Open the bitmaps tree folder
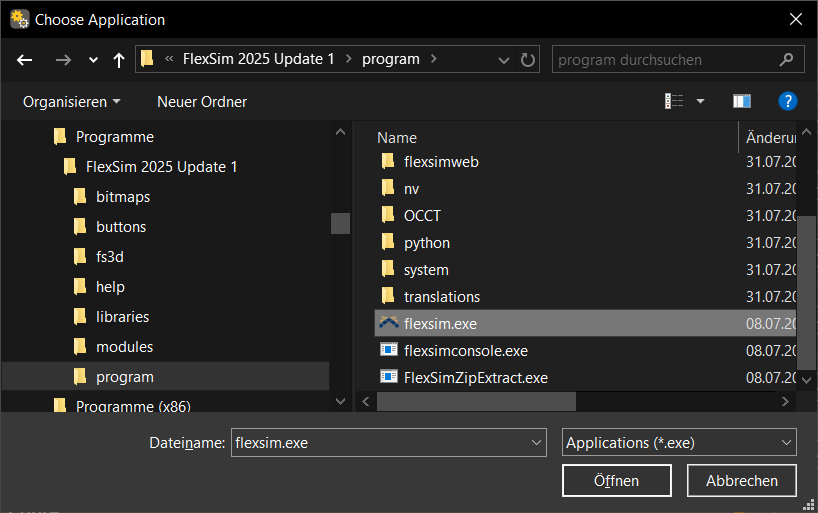This screenshot has height=513, width=818. point(123,197)
